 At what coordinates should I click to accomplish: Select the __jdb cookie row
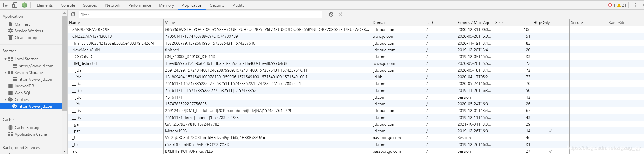click(x=356, y=91)
